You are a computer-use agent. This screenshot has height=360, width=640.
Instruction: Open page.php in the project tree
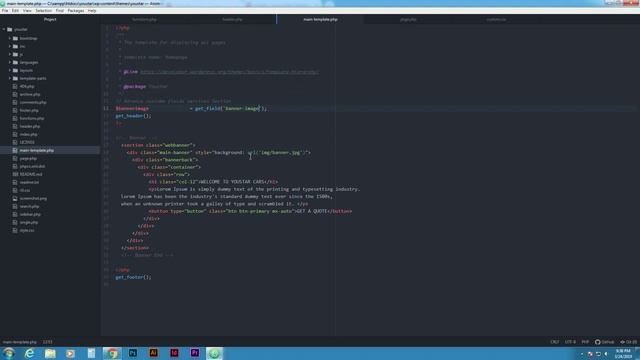click(28, 158)
